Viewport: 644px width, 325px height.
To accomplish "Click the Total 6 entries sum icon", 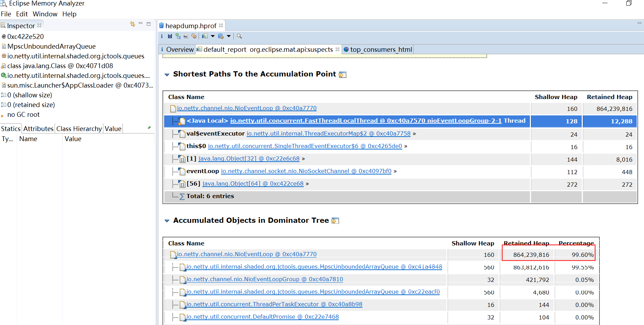I will 182,196.
